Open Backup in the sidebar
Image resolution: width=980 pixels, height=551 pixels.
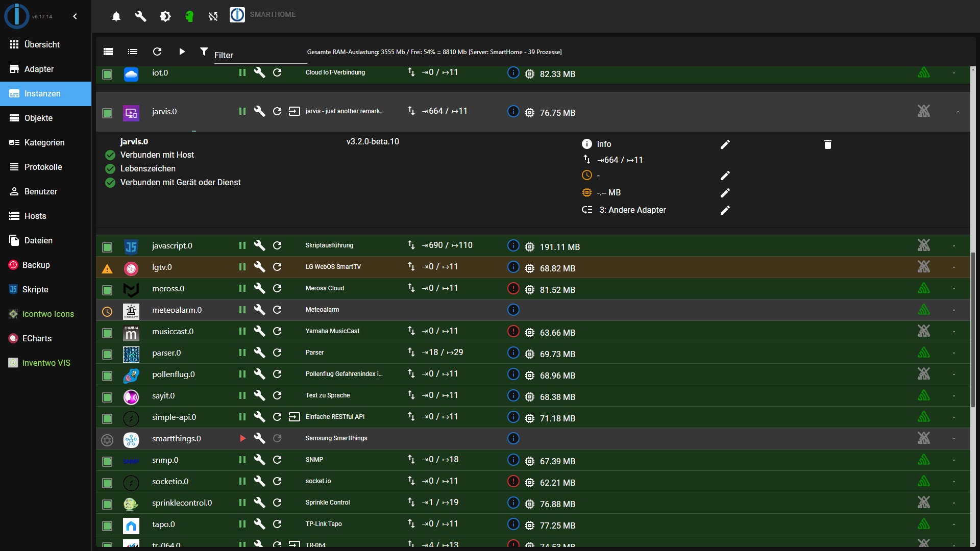45,265
